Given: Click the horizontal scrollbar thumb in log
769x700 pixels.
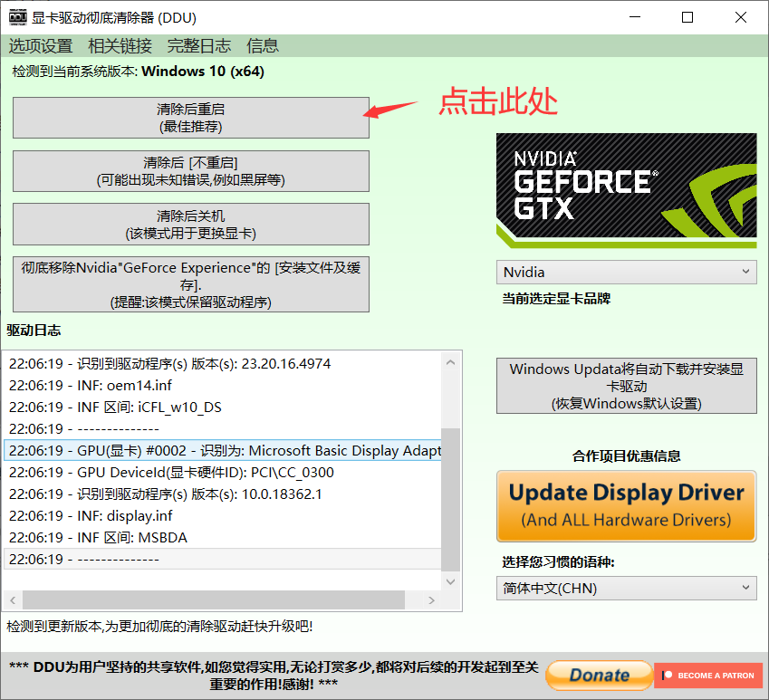Looking at the screenshot, I should (214, 600).
